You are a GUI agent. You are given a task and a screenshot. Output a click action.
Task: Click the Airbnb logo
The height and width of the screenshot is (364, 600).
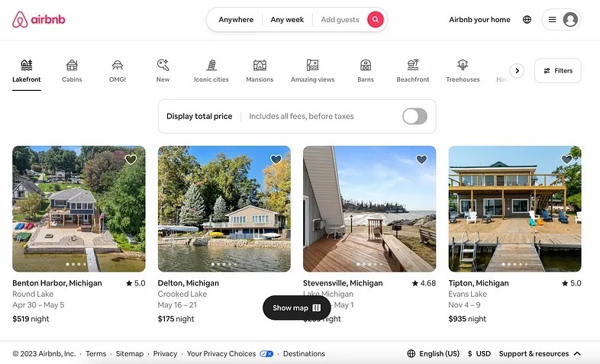click(38, 20)
